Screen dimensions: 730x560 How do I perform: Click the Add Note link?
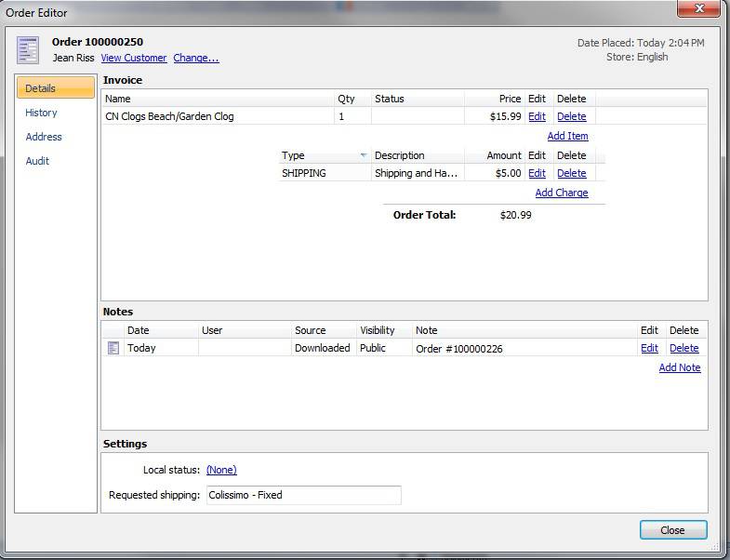(x=680, y=367)
